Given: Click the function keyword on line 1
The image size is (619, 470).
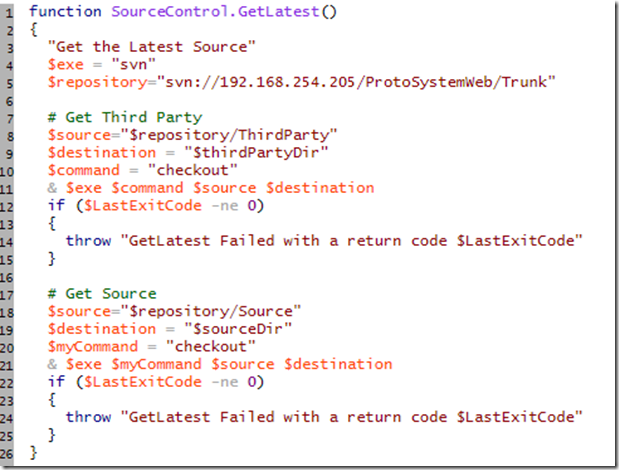Looking at the screenshot, I should click(61, 11).
